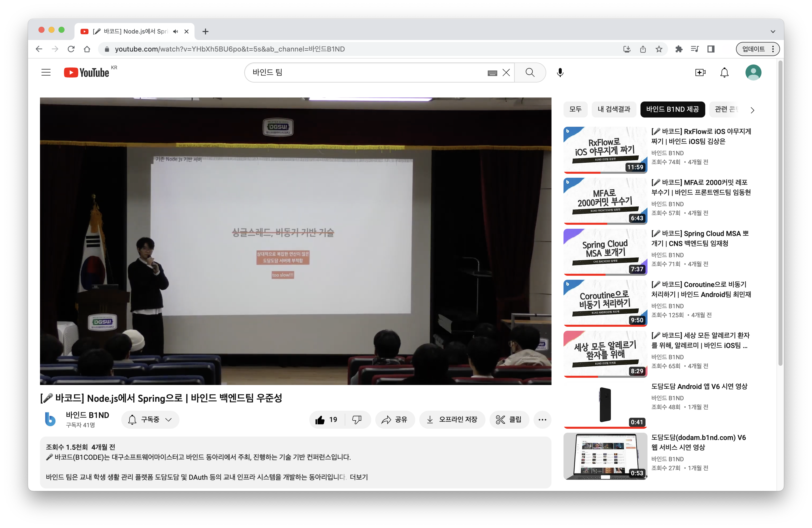Select the 모두 filter chip
812x528 pixels.
575,109
